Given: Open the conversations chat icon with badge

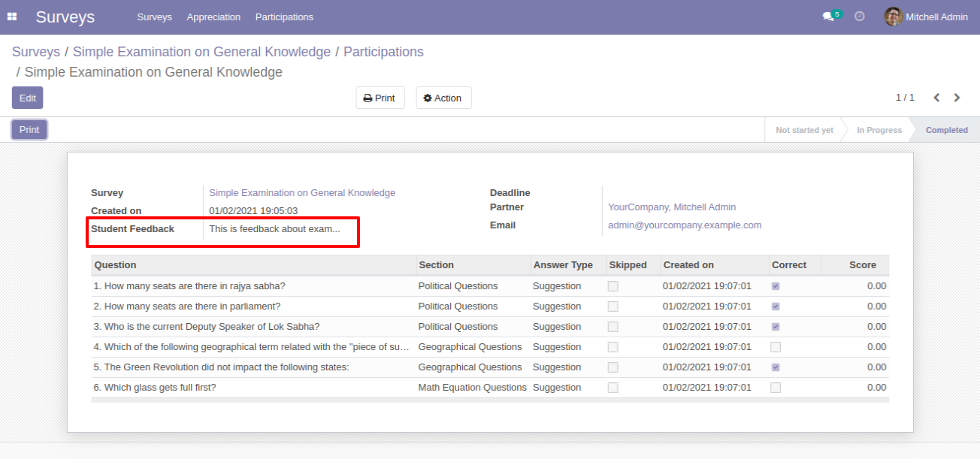Looking at the screenshot, I should click(x=831, y=16).
